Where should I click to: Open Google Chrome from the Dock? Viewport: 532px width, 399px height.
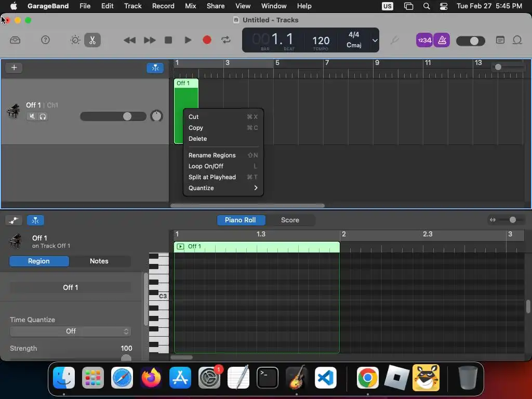(x=367, y=378)
